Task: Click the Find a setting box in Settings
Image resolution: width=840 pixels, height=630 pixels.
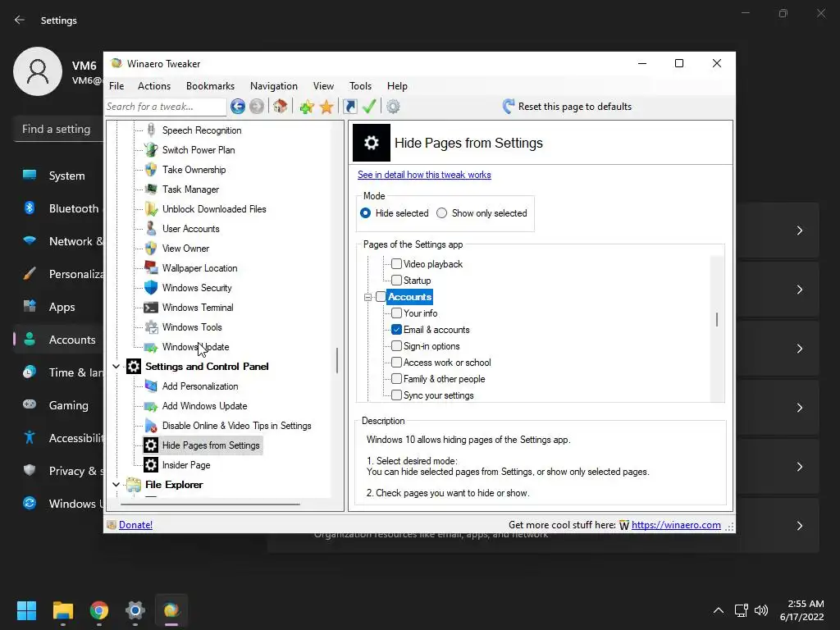Action: click(58, 129)
